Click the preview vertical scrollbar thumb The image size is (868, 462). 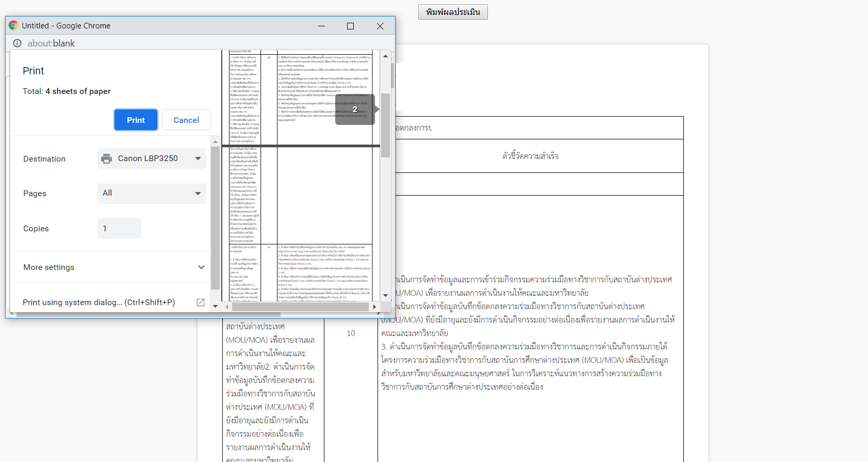pyautogui.click(x=385, y=125)
